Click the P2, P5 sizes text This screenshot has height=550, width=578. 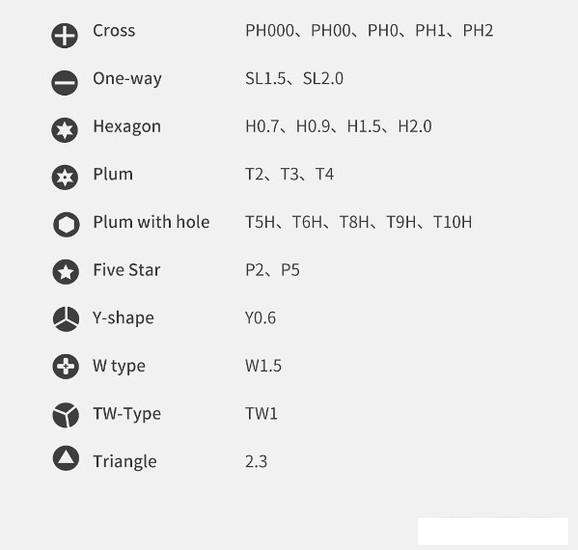coord(272,270)
